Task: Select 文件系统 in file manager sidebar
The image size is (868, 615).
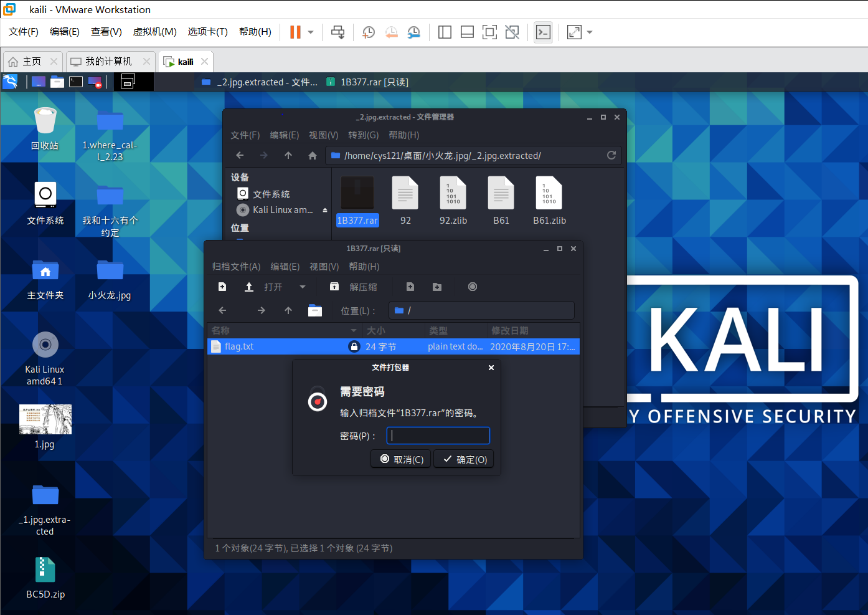Action: 271,194
